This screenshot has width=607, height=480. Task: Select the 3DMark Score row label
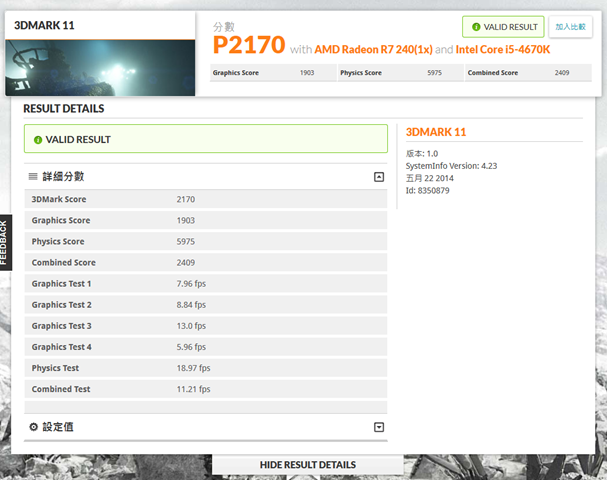59,199
